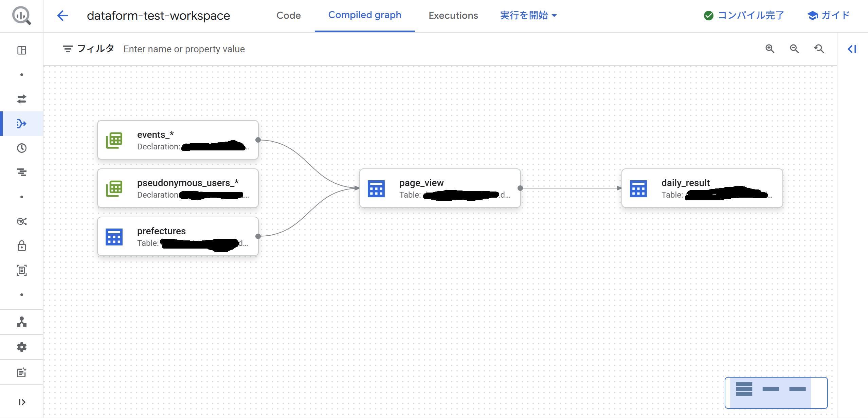Click the lock icon in the sidebar

pyautogui.click(x=22, y=246)
